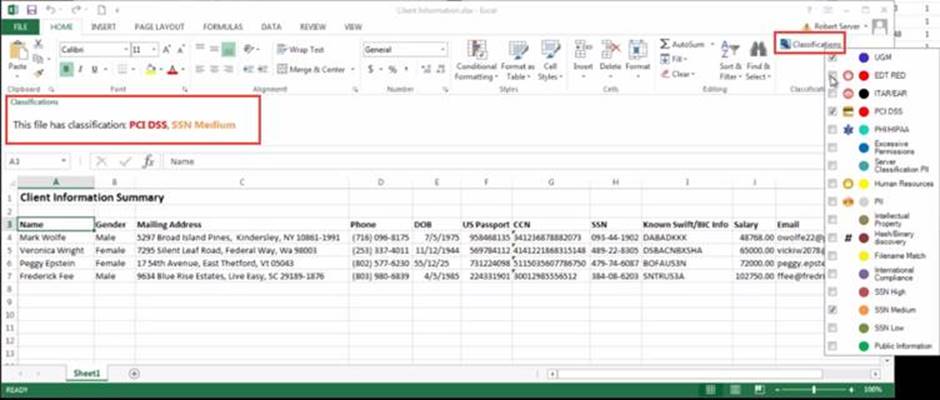The height and width of the screenshot is (400, 940).
Task: Click the Save icon in quick access toolbar
Action: (33, 9)
